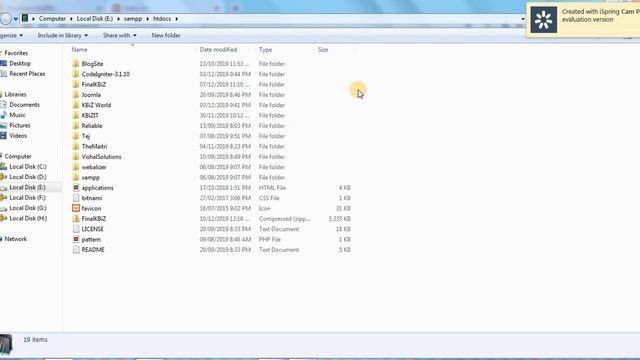Select Local Disk (E:) in sidebar

(27, 187)
